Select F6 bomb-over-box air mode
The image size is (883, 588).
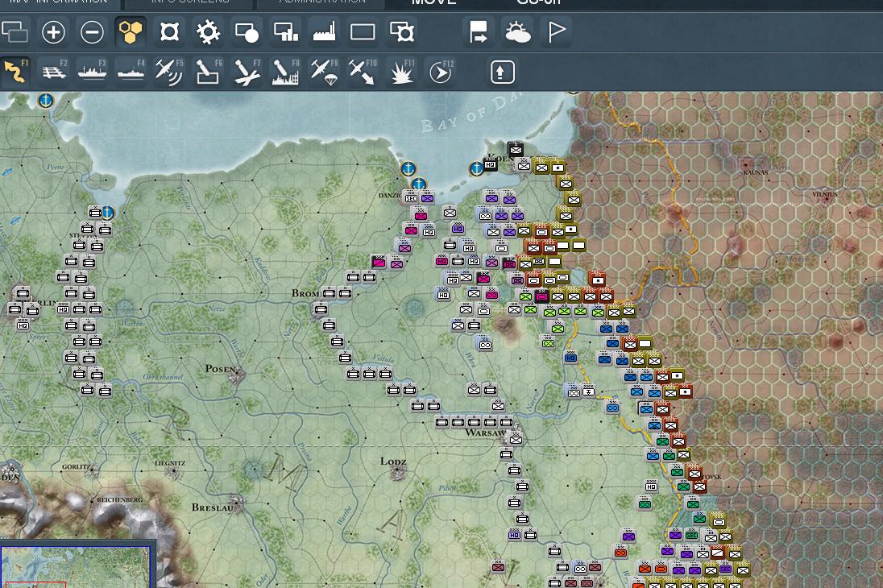pyautogui.click(x=208, y=72)
